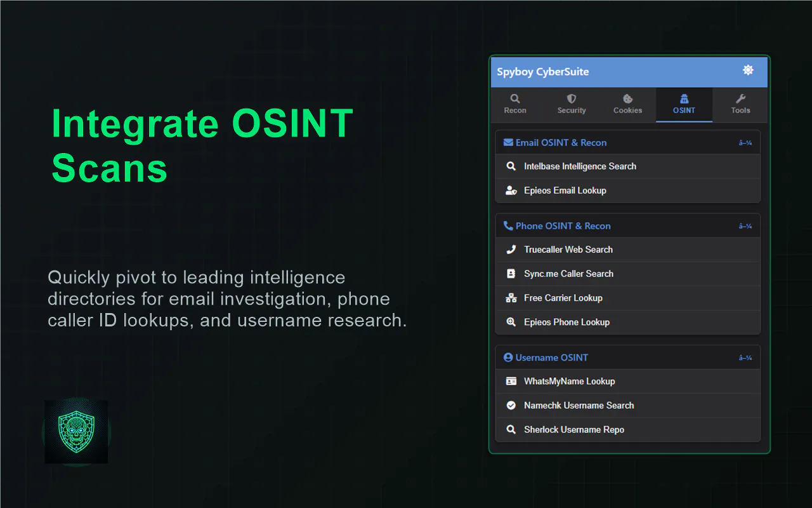Click the Sync.me contact book icon

511,274
